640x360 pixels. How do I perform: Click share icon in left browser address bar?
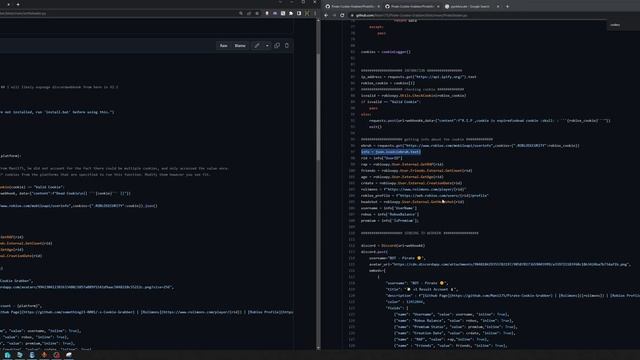249,13
